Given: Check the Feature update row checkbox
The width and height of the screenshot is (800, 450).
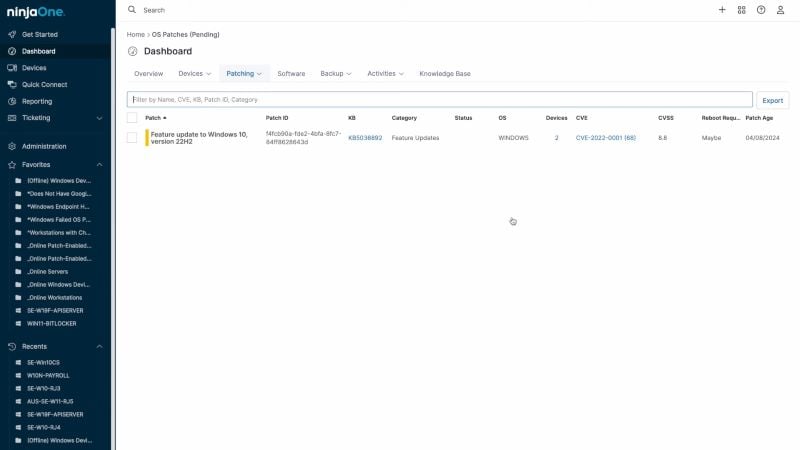Looking at the screenshot, I should click(x=132, y=138).
